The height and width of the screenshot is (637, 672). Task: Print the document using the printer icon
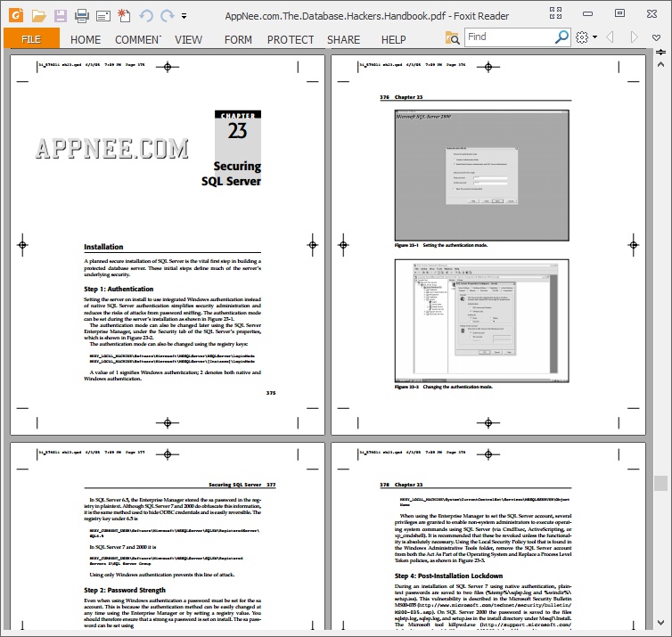point(82,16)
